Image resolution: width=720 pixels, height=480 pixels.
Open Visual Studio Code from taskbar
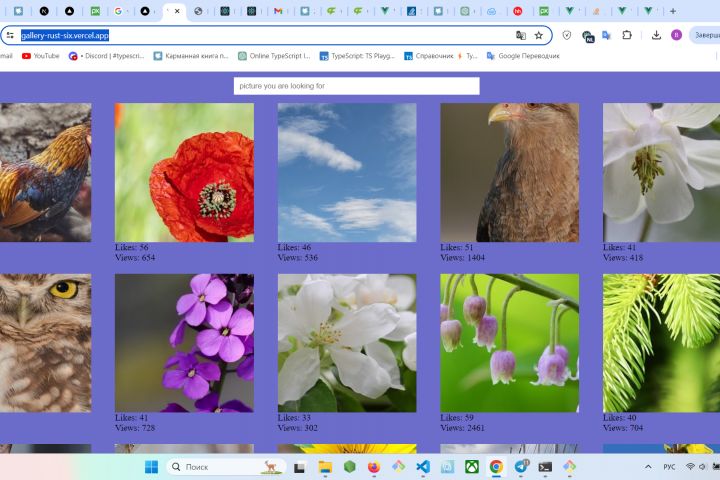pyautogui.click(x=423, y=467)
